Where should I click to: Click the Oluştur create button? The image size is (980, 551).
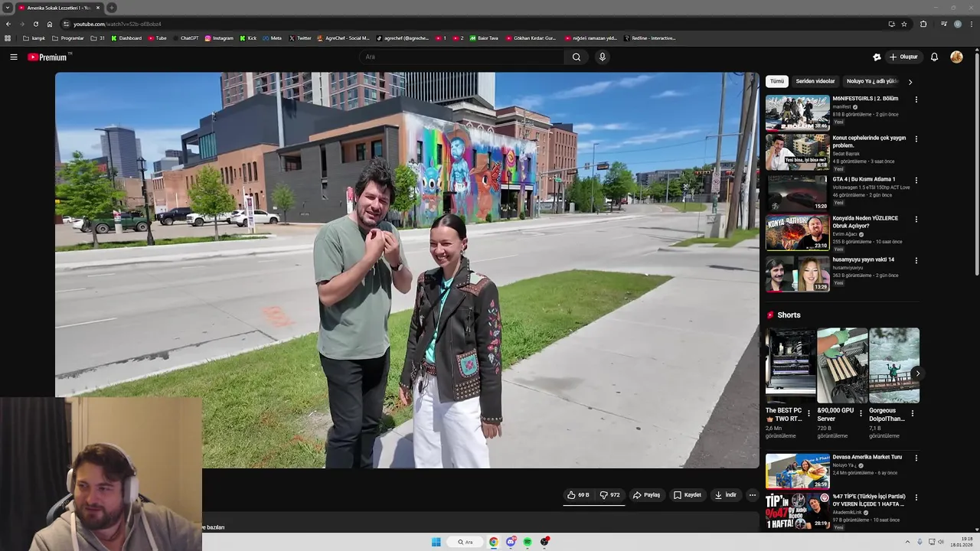(903, 57)
